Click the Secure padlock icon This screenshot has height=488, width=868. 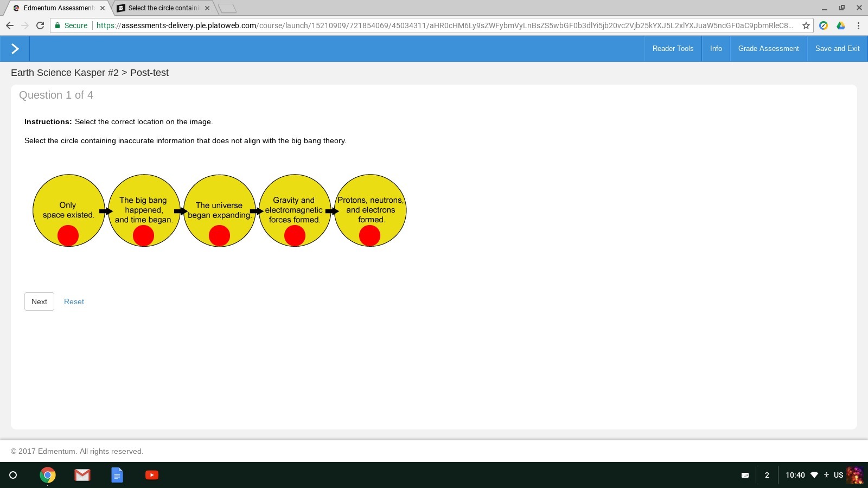click(x=58, y=25)
